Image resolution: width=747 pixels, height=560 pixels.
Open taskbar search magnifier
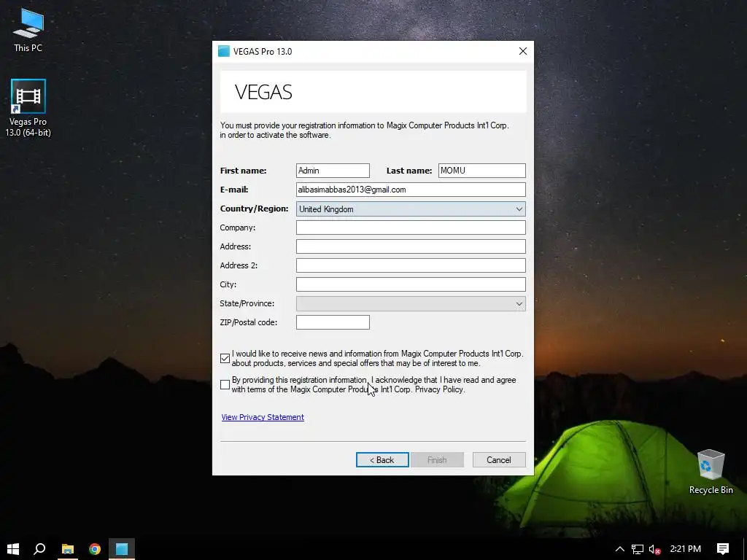39,548
